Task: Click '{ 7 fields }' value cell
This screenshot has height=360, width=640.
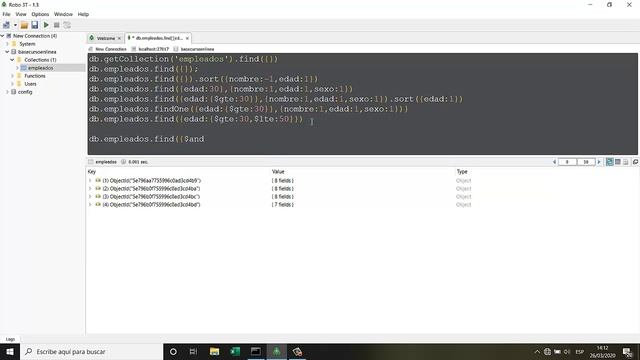Action: pyautogui.click(x=283, y=204)
